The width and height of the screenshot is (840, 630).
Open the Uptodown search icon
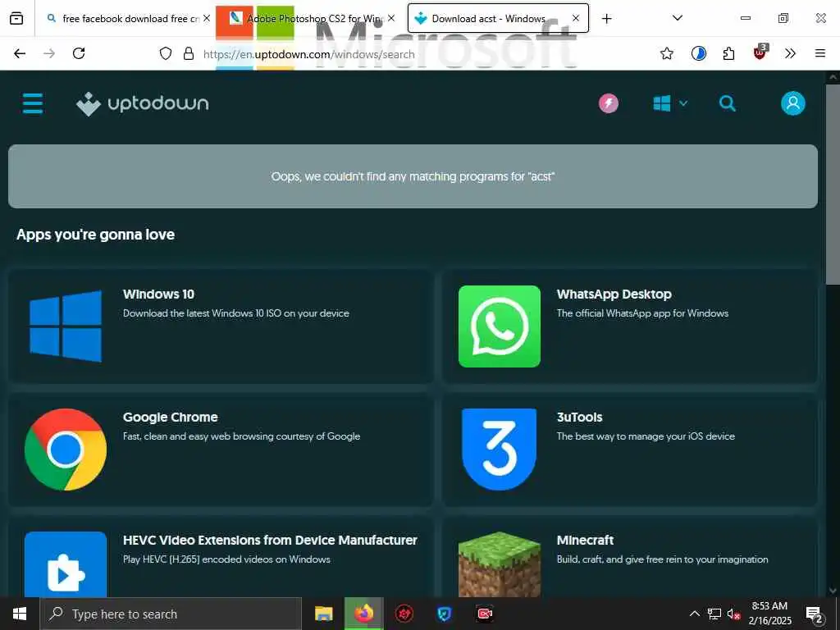point(727,103)
